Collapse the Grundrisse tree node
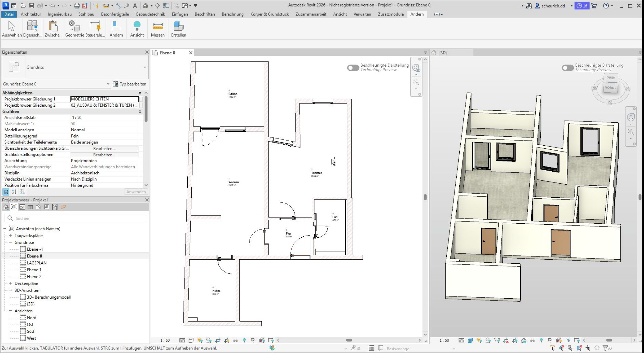 coord(10,242)
